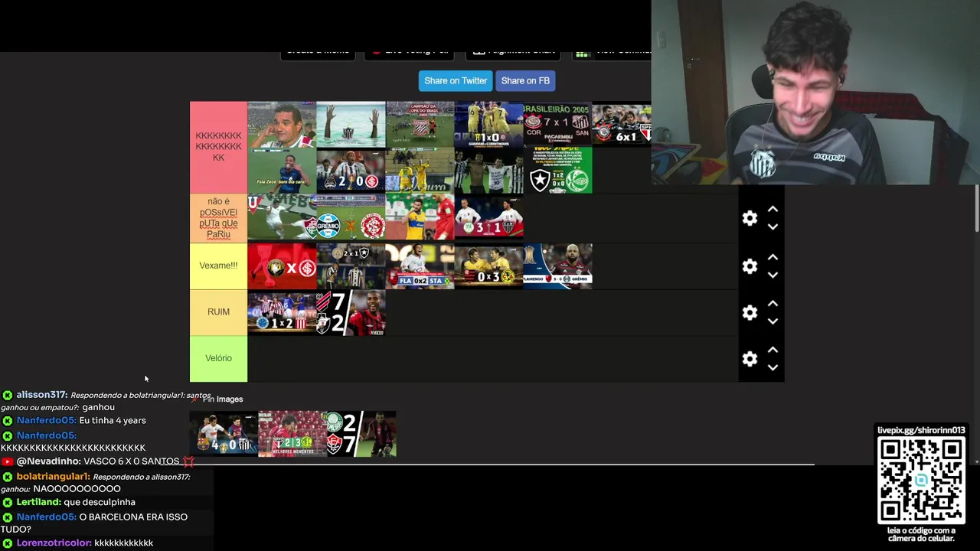Click the empty Velório tier drop area

click(492, 358)
